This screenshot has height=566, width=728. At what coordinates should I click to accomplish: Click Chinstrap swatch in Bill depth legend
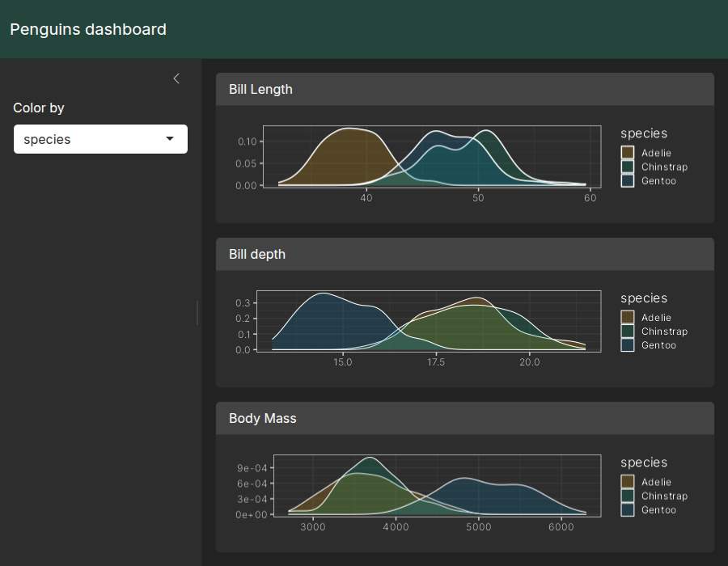click(x=628, y=332)
